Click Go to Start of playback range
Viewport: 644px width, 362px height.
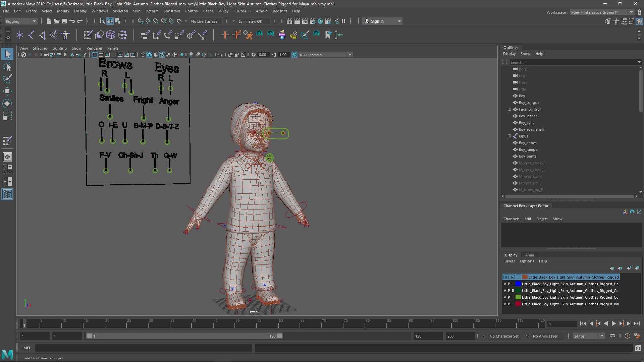coord(583,323)
